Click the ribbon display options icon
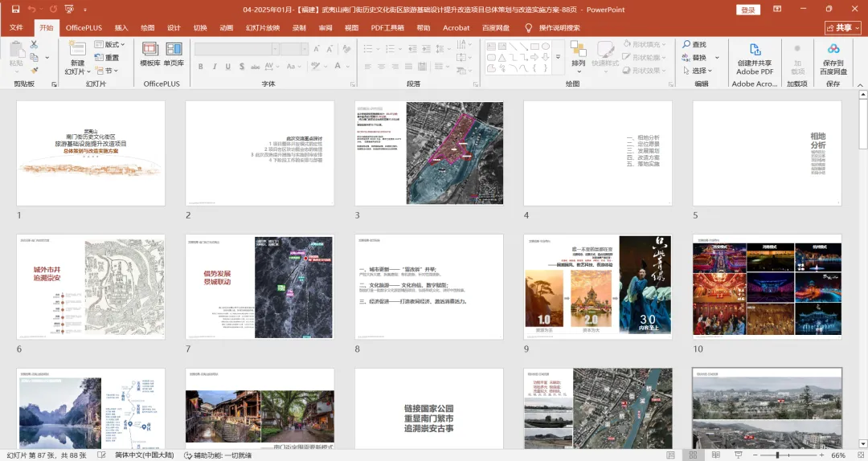 click(777, 10)
